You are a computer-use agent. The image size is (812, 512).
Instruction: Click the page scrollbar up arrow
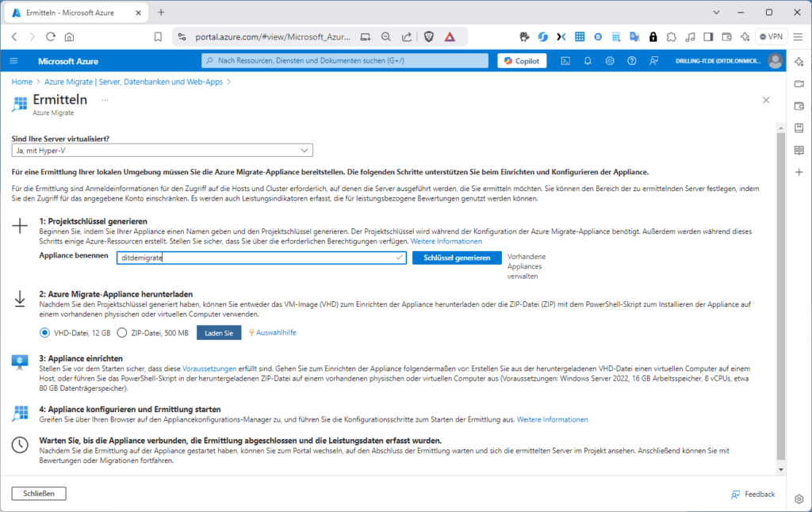coord(781,128)
